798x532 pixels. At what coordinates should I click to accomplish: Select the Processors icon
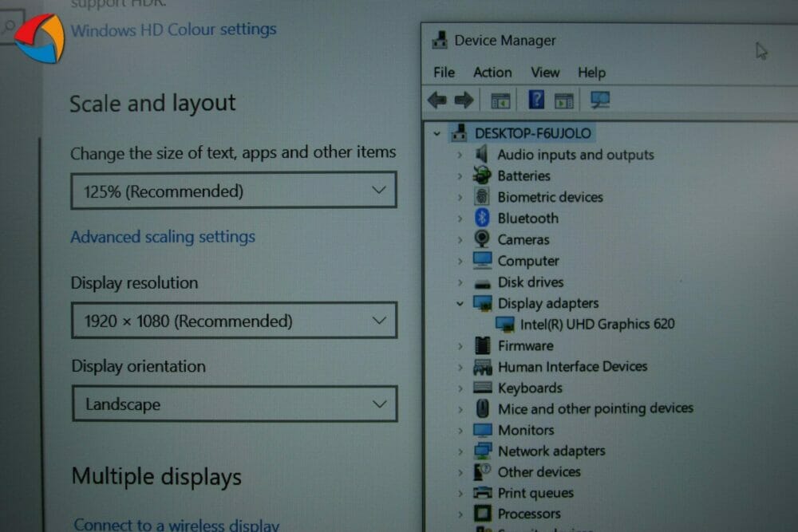pyautogui.click(x=483, y=513)
